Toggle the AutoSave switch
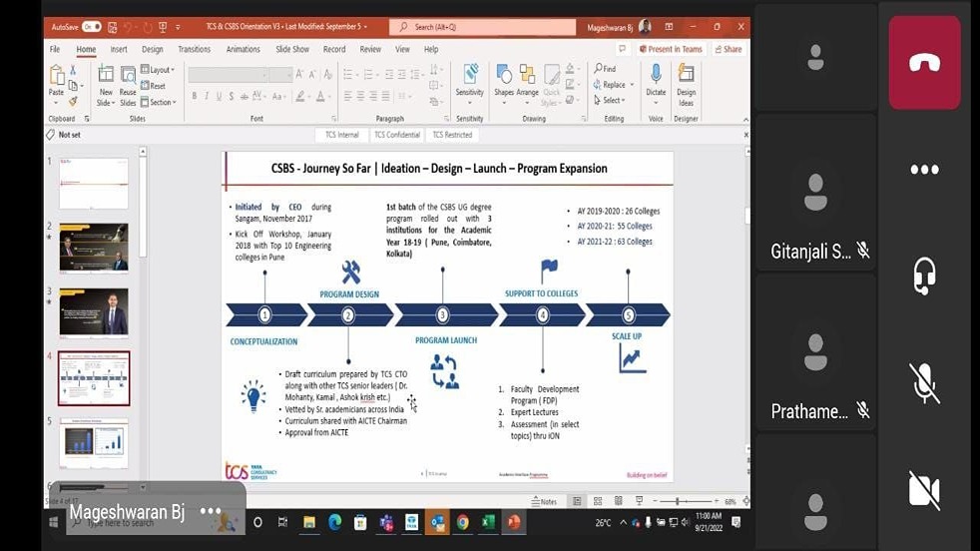This screenshot has height=551, width=980. [x=91, y=27]
